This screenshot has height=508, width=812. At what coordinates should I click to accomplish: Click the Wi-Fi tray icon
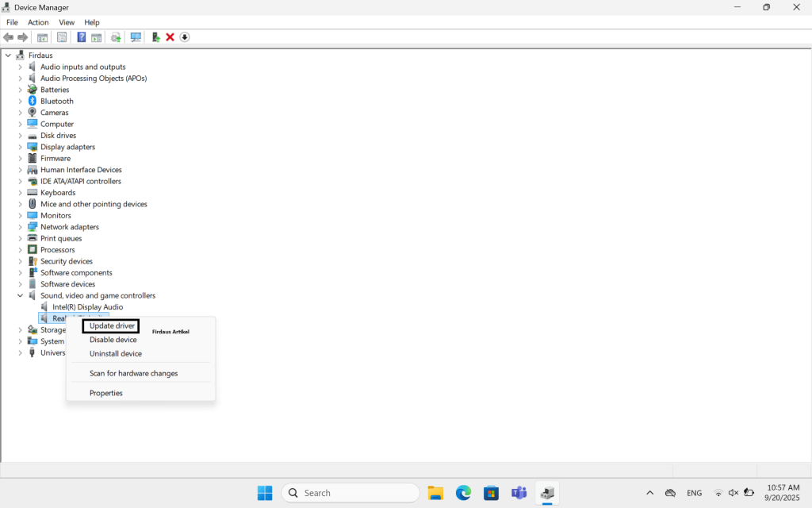pyautogui.click(x=718, y=493)
